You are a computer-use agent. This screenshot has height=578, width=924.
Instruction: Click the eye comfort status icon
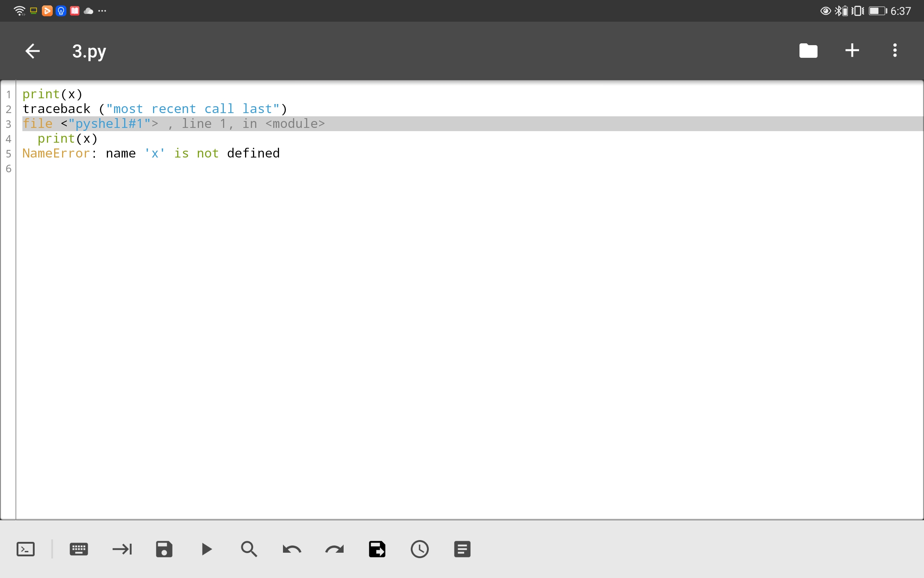tap(825, 11)
